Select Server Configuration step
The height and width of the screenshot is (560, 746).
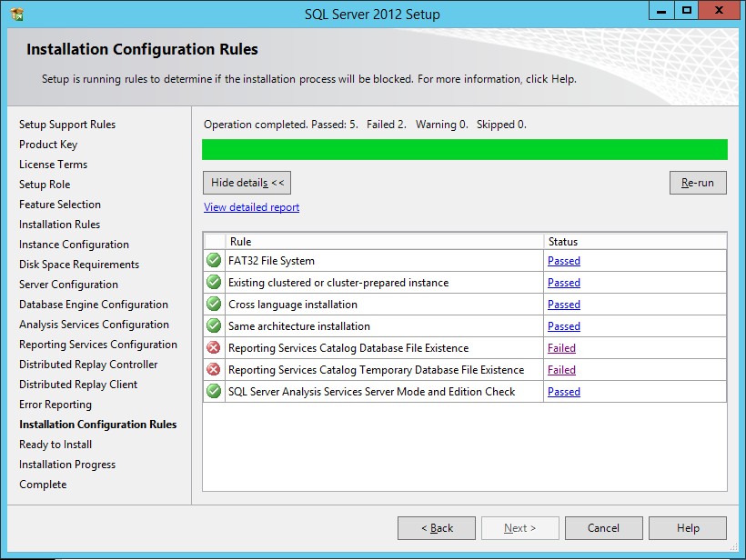point(68,285)
